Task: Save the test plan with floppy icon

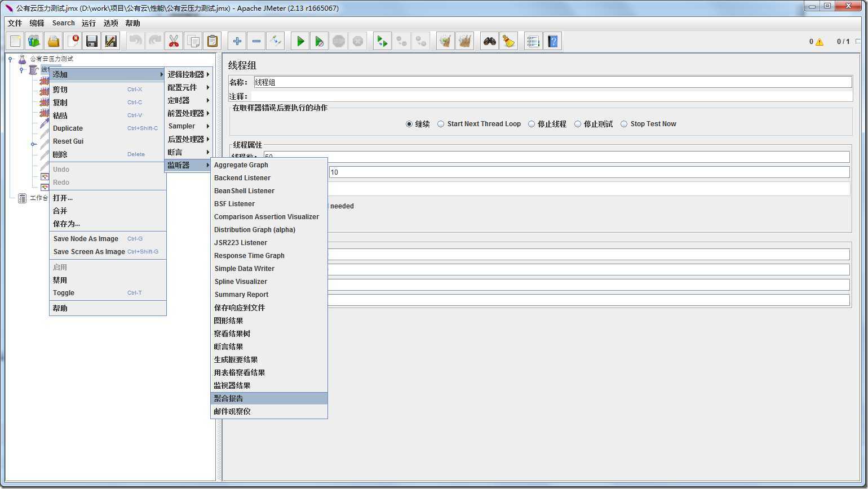Action: (x=92, y=41)
